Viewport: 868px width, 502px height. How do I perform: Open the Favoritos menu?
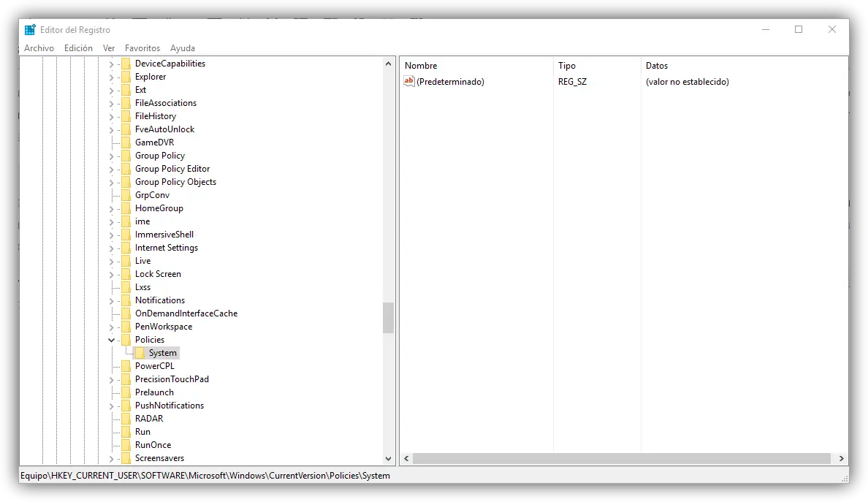point(142,47)
